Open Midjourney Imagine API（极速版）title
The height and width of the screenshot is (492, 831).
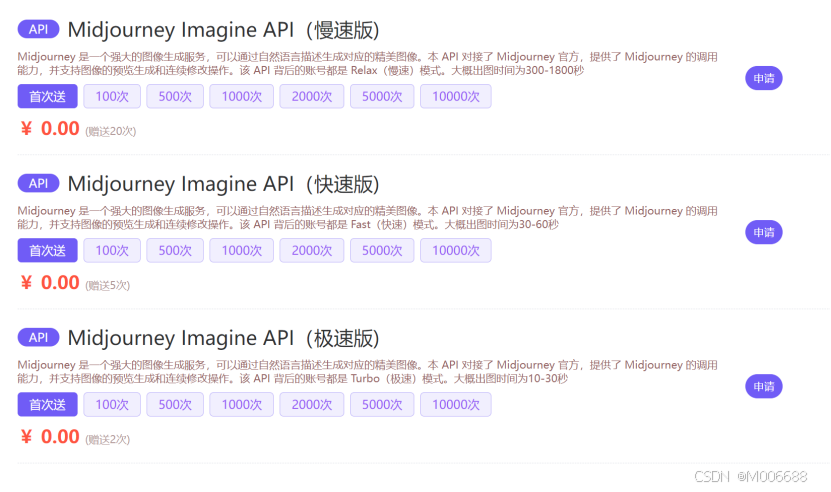pos(224,338)
